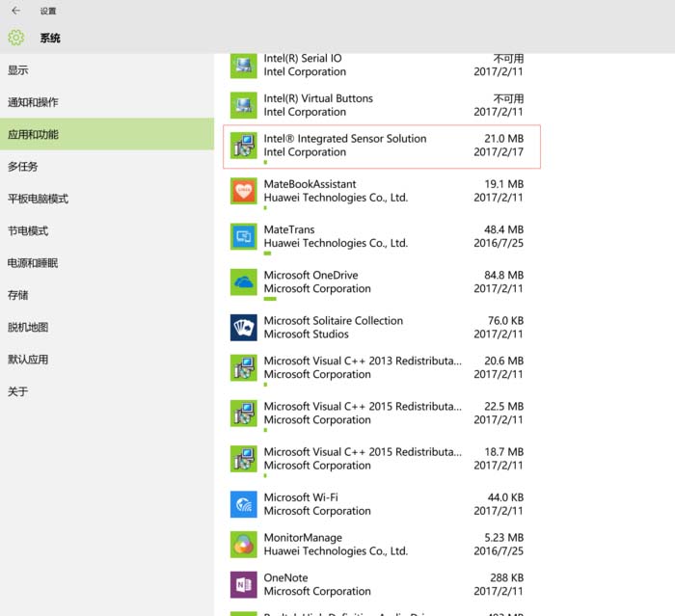Click Microsoft Studios publisher text
This screenshot has height=616, width=675.
click(306, 335)
